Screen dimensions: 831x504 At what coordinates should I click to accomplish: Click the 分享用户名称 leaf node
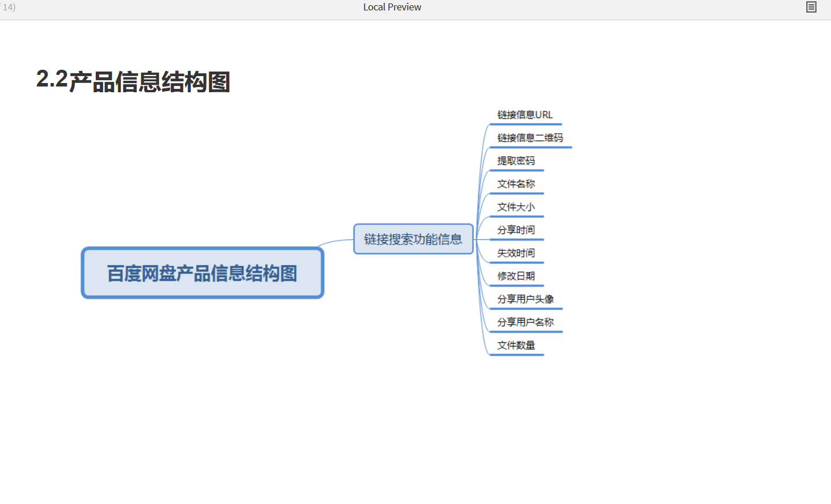click(525, 322)
